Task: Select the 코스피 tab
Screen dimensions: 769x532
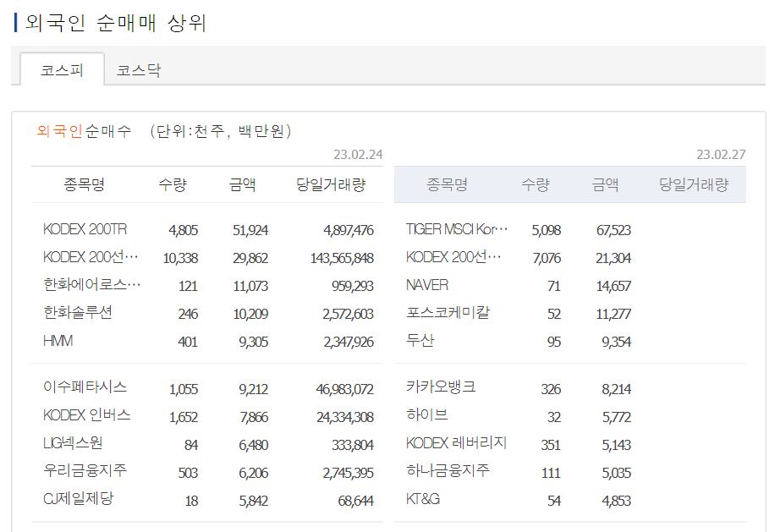Action: click(63, 69)
